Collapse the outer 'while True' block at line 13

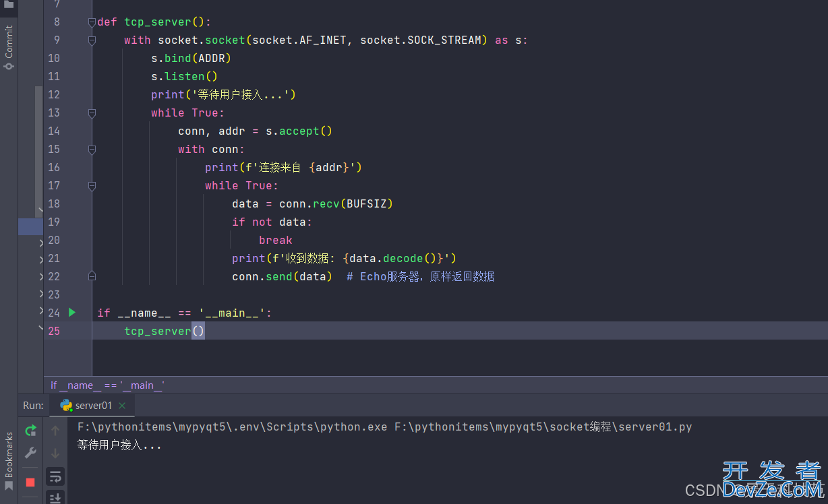pyautogui.click(x=92, y=113)
